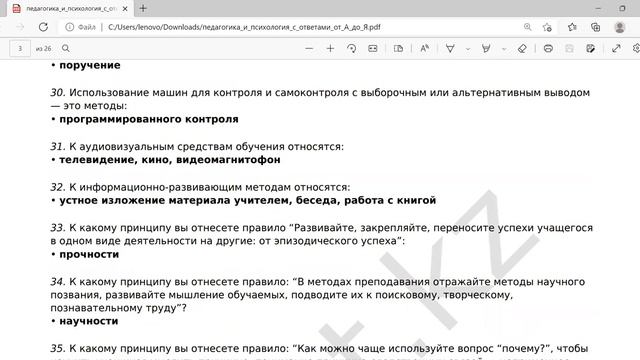This screenshot has width=640, height=360.
Task: Select the Erase tool
Action: (x=522, y=49)
